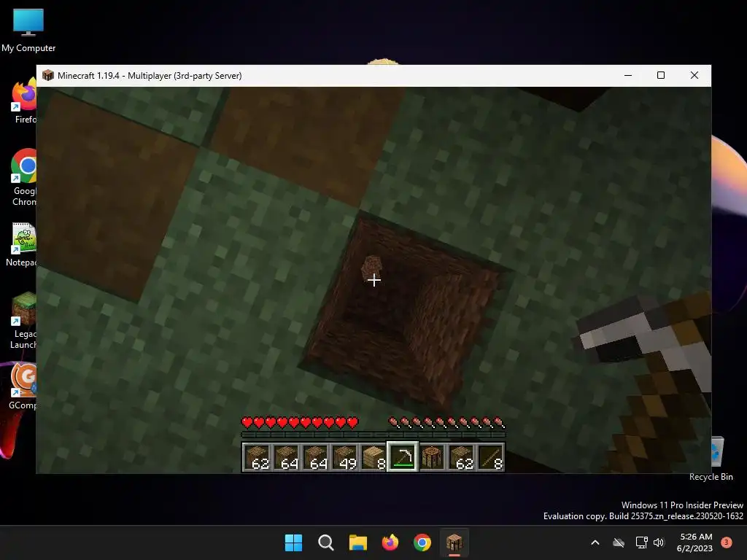
Task: Open the Notepad++ desktop shortcut
Action: coord(21,245)
